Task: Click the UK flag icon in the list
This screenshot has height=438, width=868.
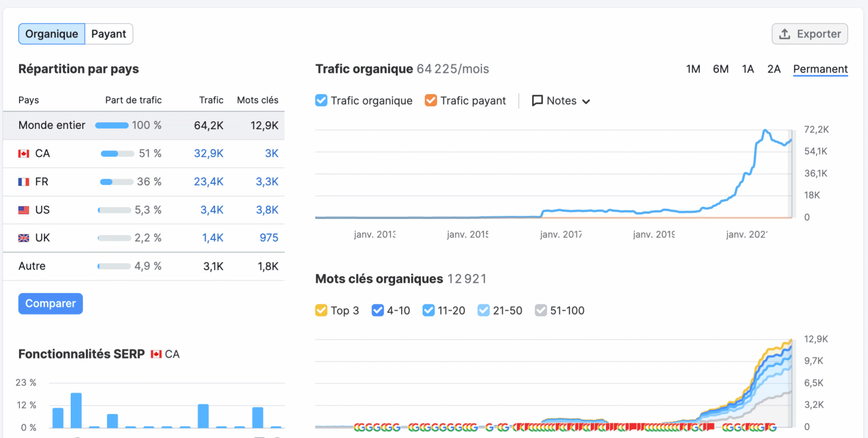Action: tap(24, 238)
